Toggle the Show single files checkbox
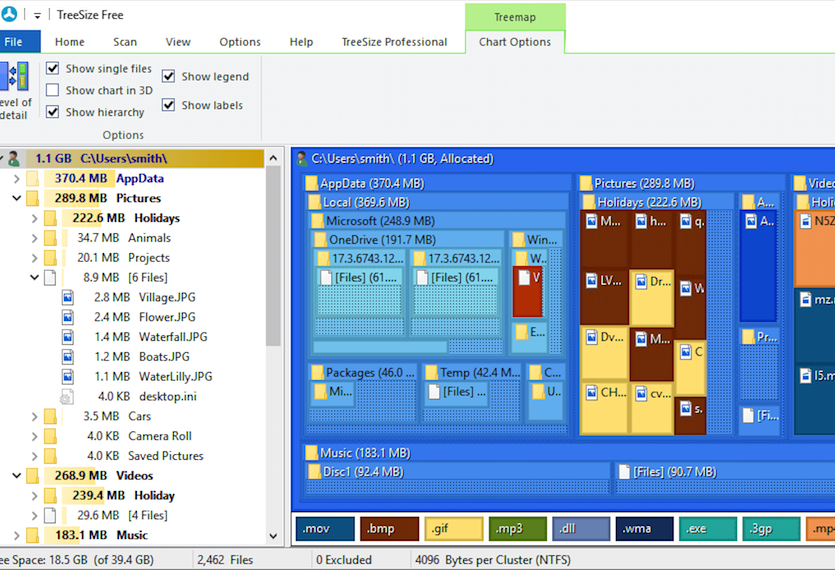This screenshot has width=835, height=570. pyautogui.click(x=52, y=68)
